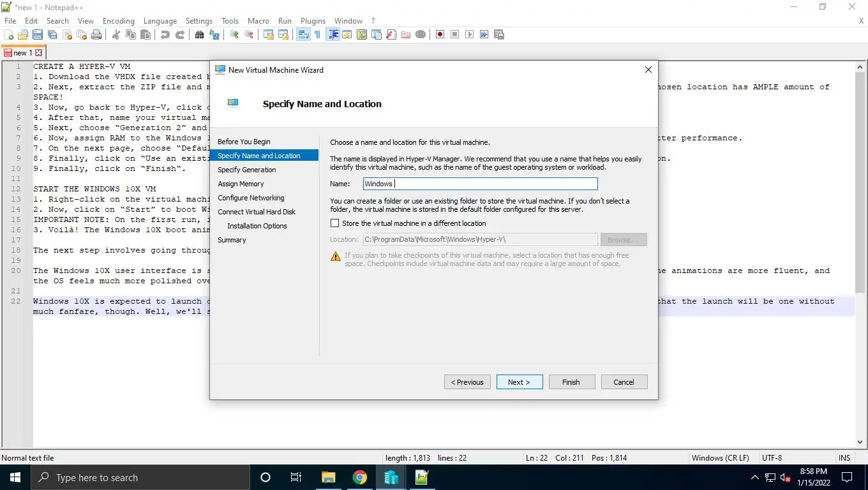Go to the Installation Options step

[257, 226]
